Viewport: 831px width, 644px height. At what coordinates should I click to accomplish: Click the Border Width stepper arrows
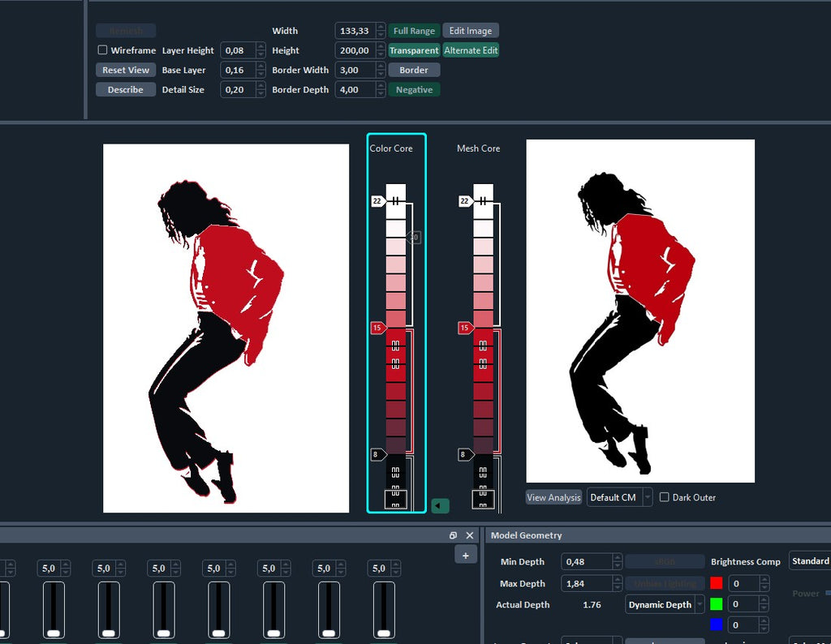coord(381,70)
